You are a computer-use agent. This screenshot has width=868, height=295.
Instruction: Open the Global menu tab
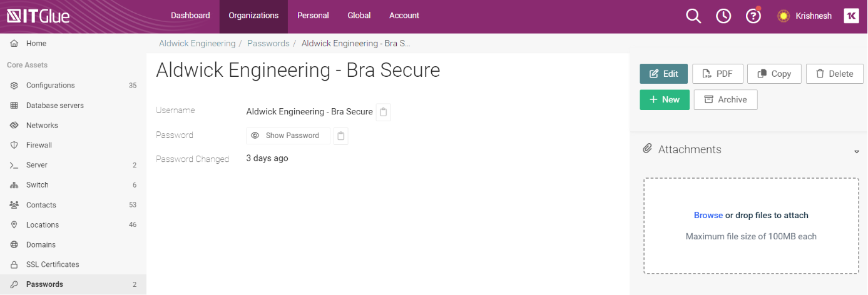click(x=359, y=16)
